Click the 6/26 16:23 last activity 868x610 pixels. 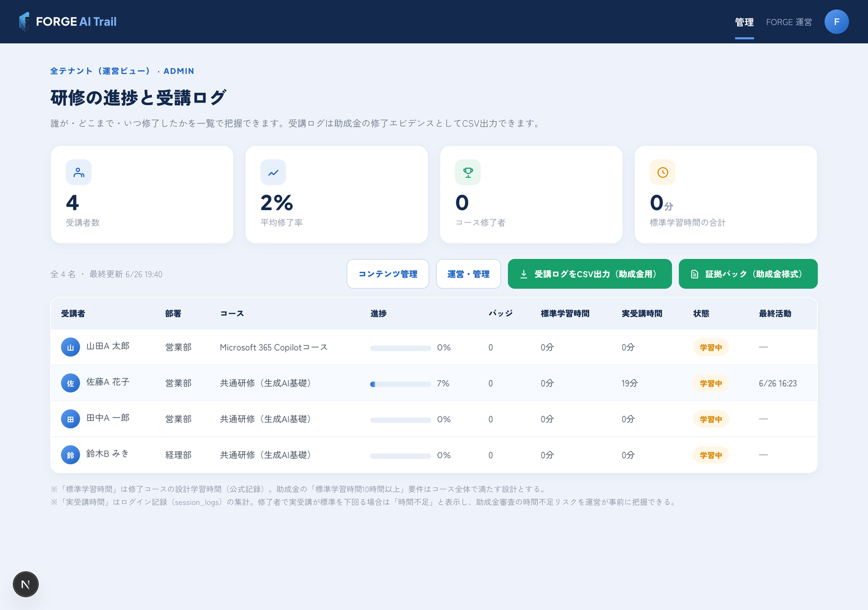coord(777,383)
